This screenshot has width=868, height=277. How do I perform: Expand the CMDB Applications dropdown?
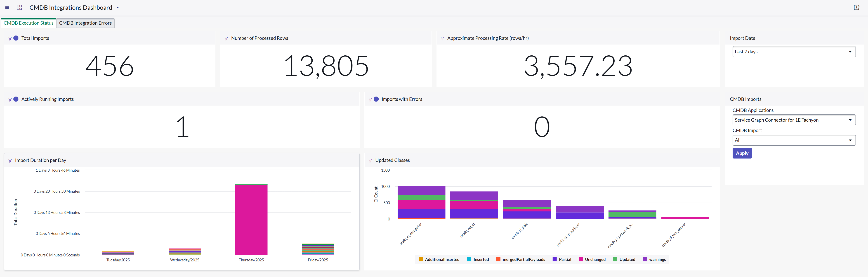click(x=794, y=120)
